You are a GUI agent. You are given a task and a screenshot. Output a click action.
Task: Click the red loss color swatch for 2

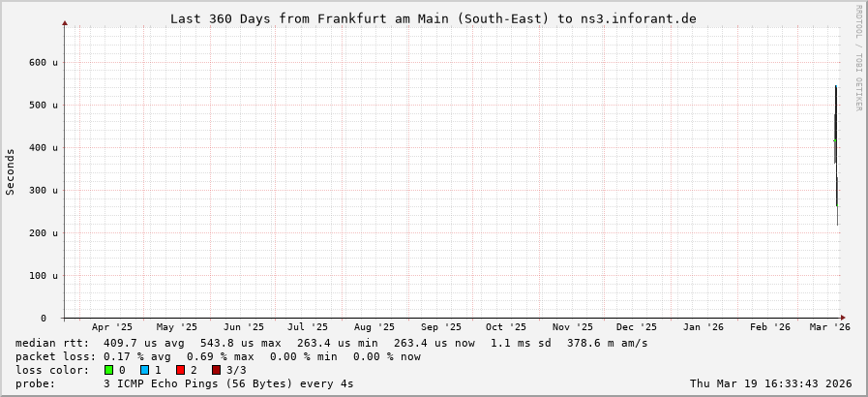[x=180, y=370]
